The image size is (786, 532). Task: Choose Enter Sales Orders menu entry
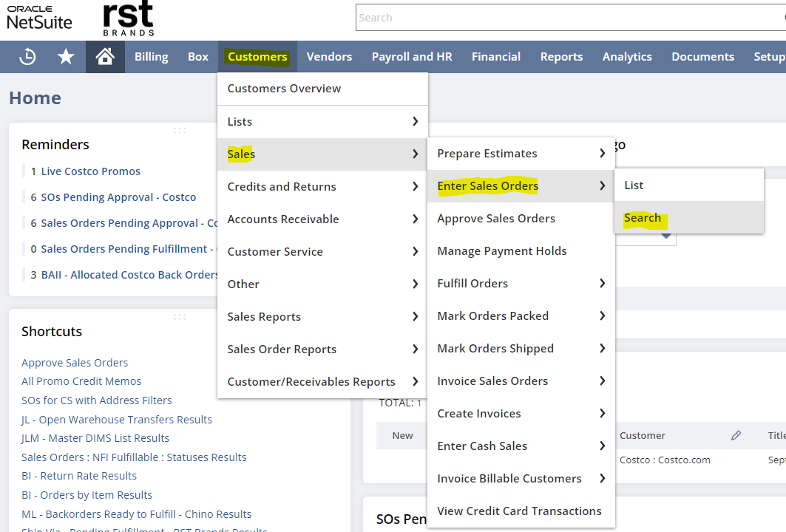click(521, 186)
